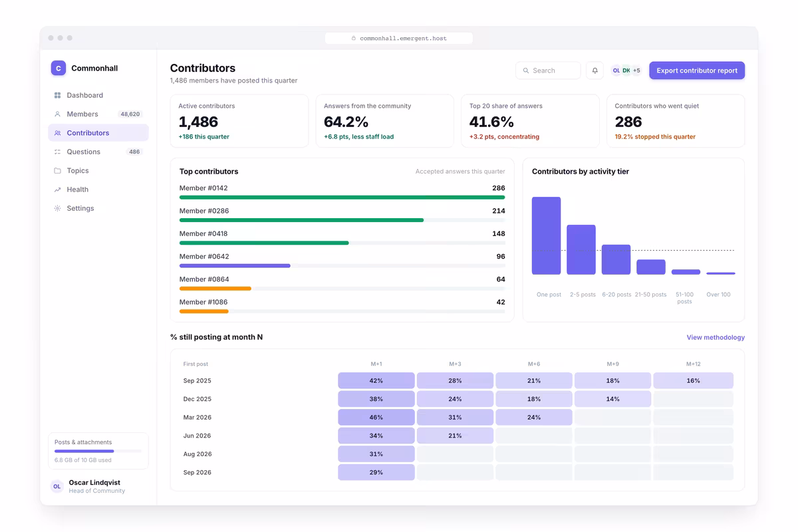Click Sep 2025 M+12 cell 16%
The width and height of the screenshot is (798, 532).
[693, 381]
